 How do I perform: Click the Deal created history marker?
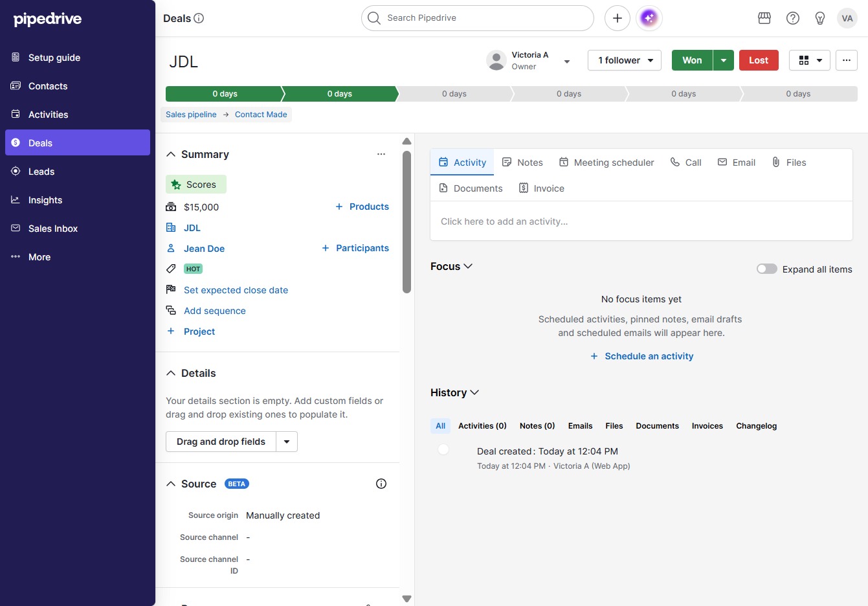443,449
